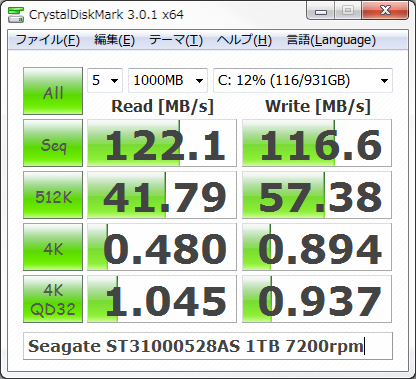Open the ヘルプ(H) menu
416x379 pixels.
[x=244, y=40]
